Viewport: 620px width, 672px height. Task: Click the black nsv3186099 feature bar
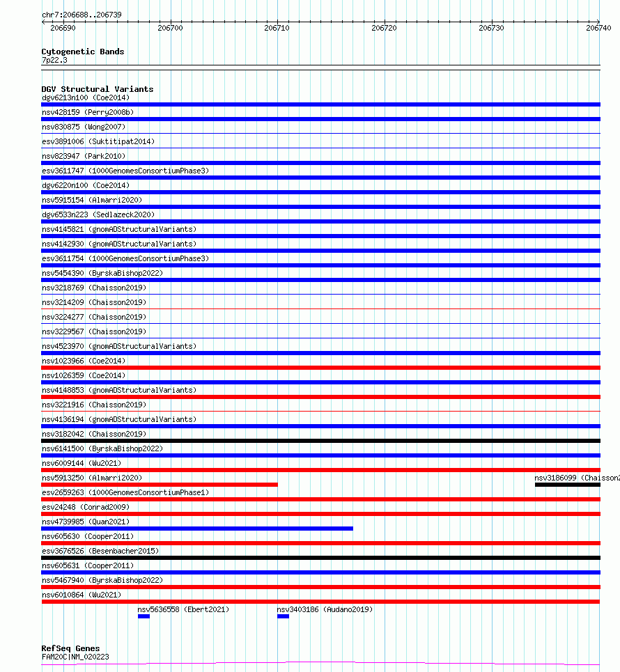click(x=567, y=485)
